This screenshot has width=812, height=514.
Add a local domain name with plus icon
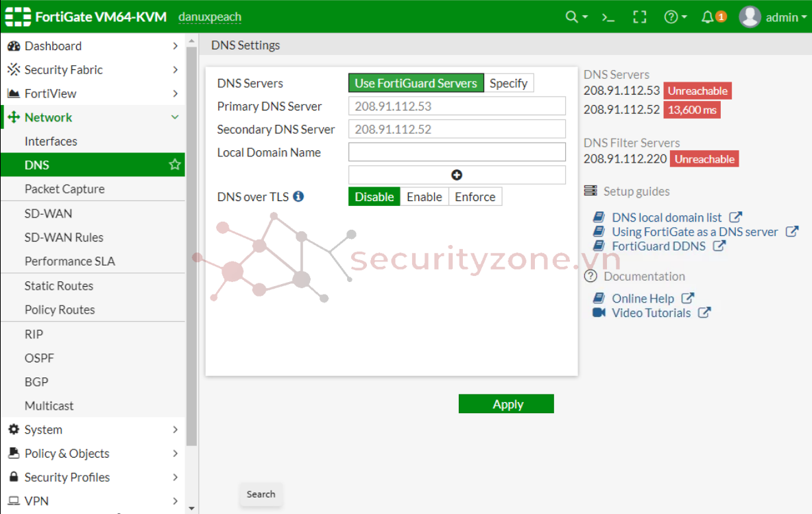pos(457,175)
